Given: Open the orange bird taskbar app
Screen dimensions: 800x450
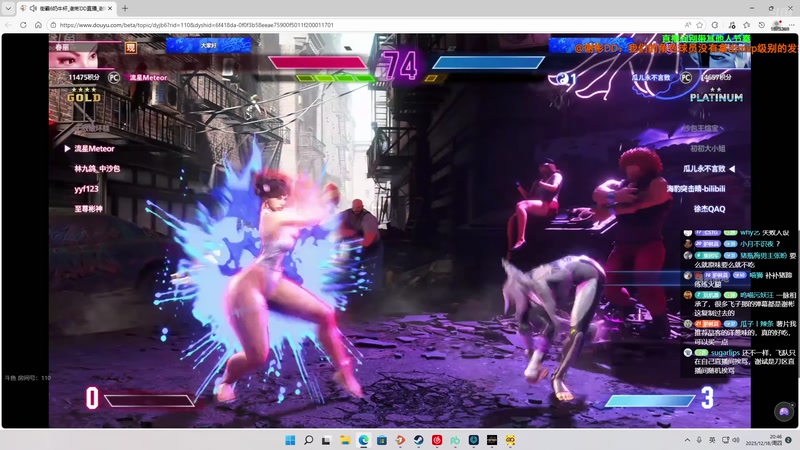Looking at the screenshot, I should pos(400,440).
